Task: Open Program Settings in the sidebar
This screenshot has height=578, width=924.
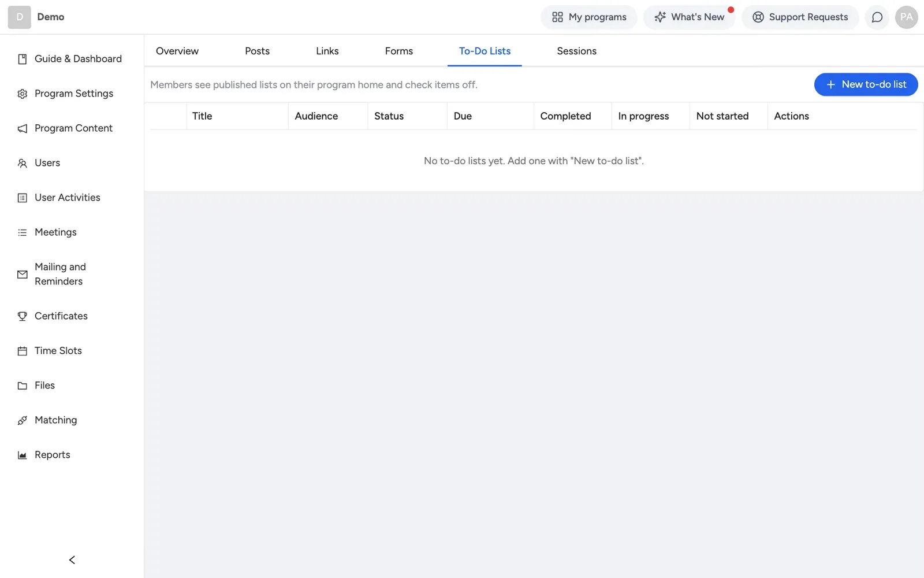Action: click(x=72, y=94)
